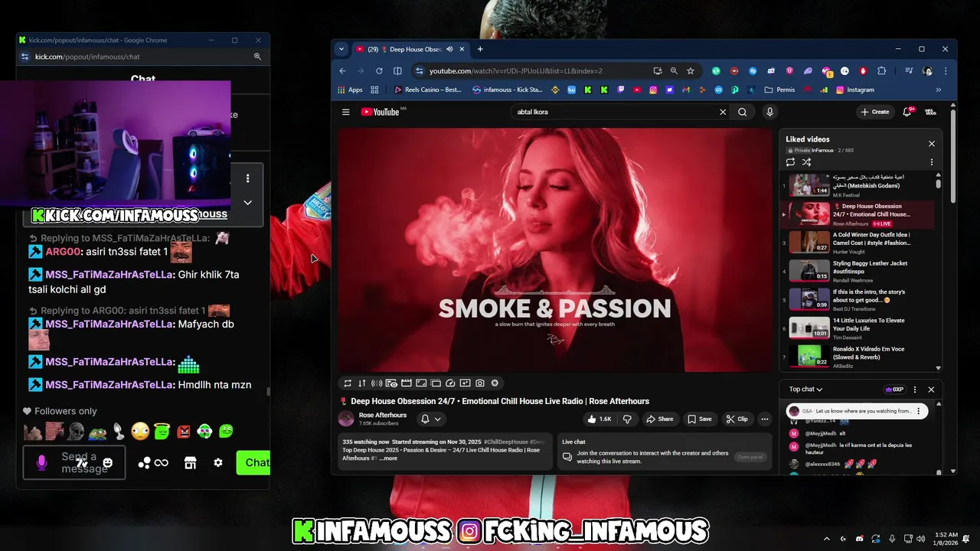
Task: Toggle loop playlist in Liked videos panel
Action: pos(790,162)
